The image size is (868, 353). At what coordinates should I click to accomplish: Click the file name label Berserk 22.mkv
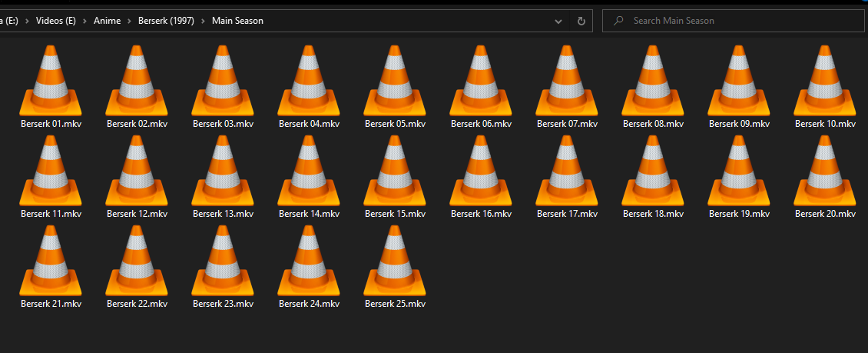pyautogui.click(x=137, y=304)
